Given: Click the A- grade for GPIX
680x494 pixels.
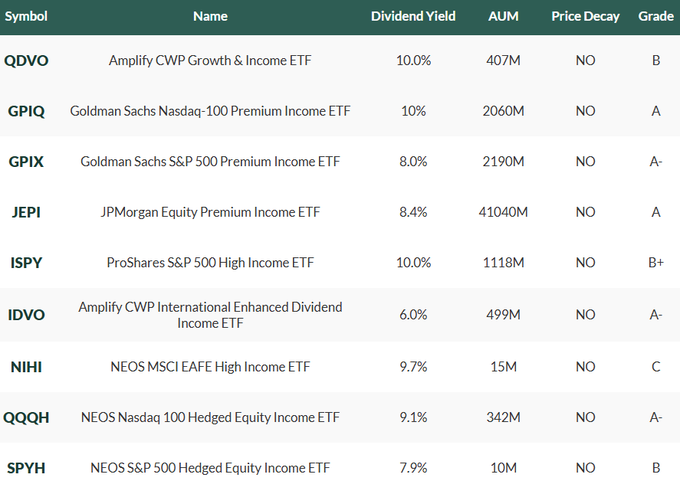Looking at the screenshot, I should [x=656, y=162].
